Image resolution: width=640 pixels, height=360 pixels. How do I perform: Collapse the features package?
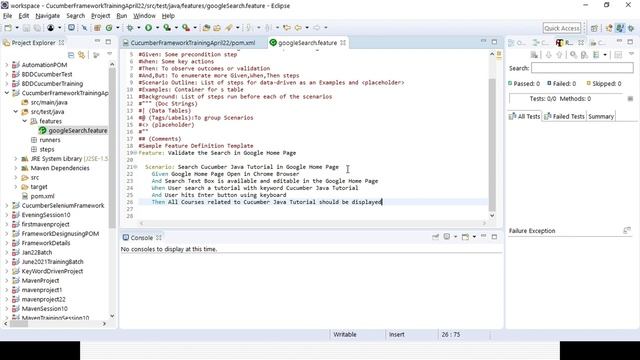[x=24, y=121]
